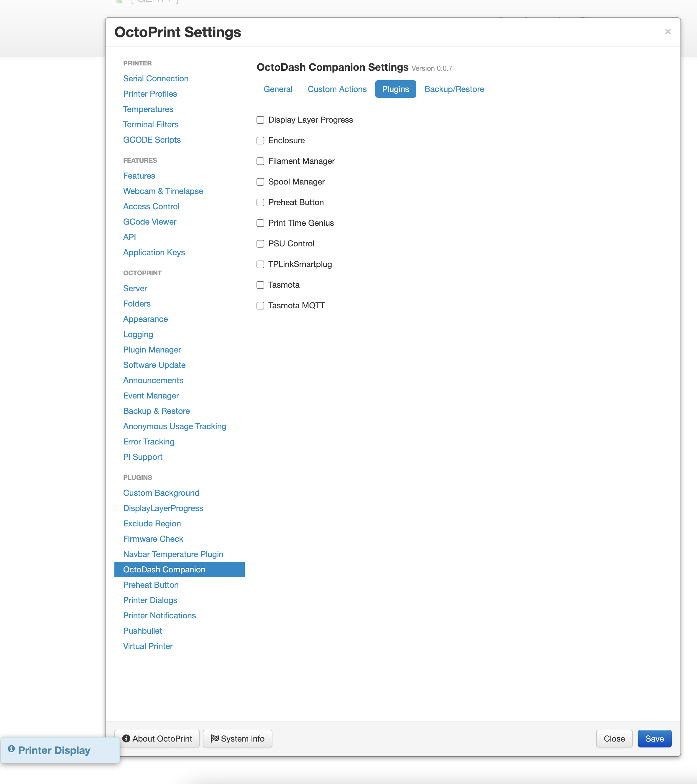
Task: Toggle the Spool Manager checkbox
Action: [x=260, y=182]
